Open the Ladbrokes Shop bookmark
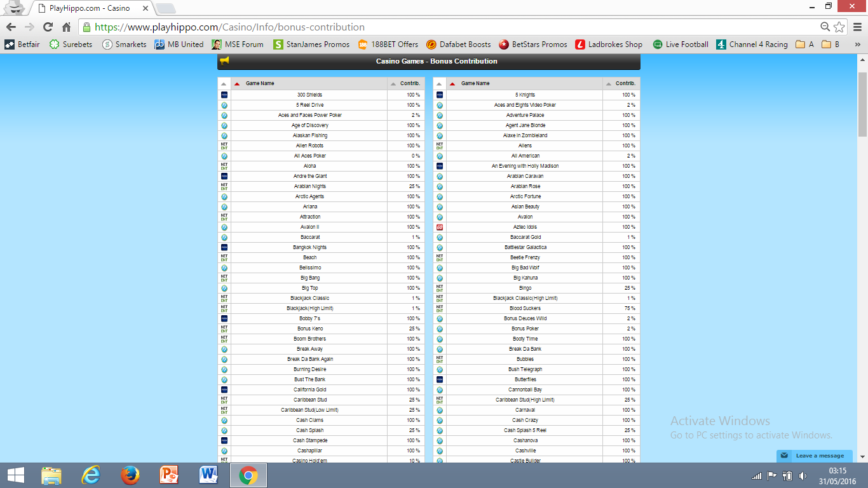The image size is (868, 488). (x=609, y=44)
